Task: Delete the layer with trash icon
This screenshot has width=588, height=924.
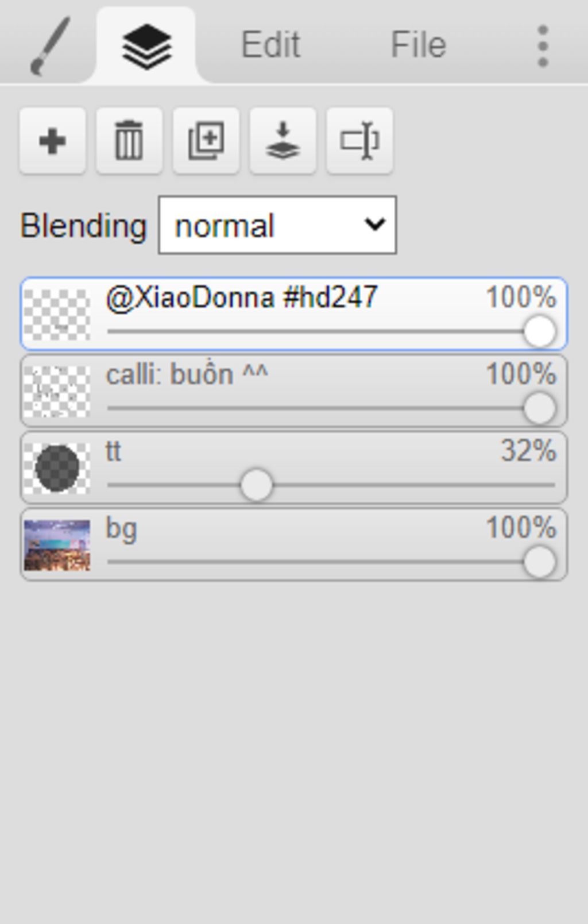Action: coord(129,141)
